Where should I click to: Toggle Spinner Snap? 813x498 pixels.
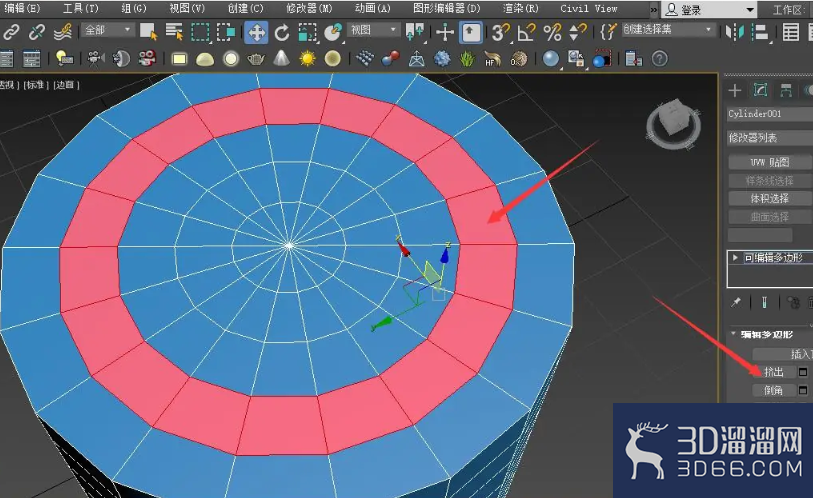pyautogui.click(x=578, y=32)
